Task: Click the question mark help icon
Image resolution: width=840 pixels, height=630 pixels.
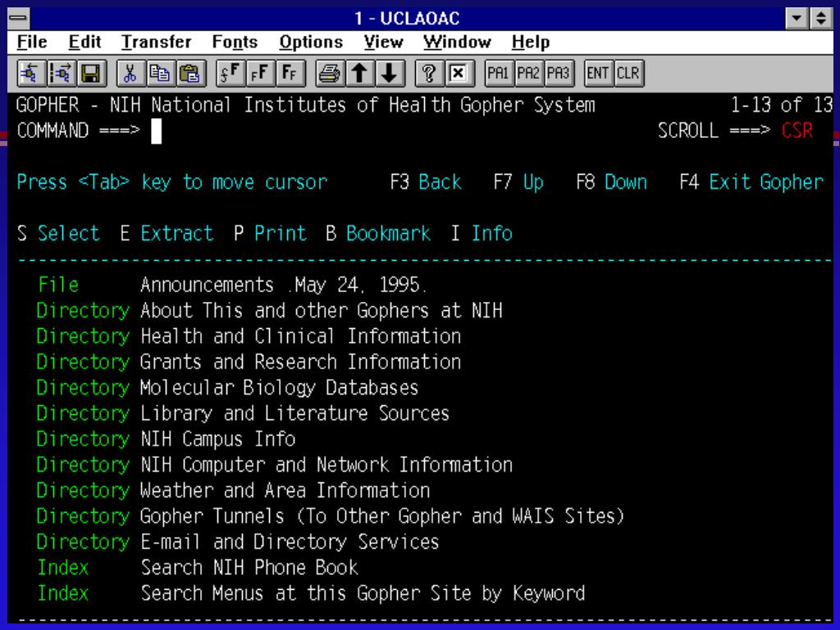Action: click(x=428, y=73)
